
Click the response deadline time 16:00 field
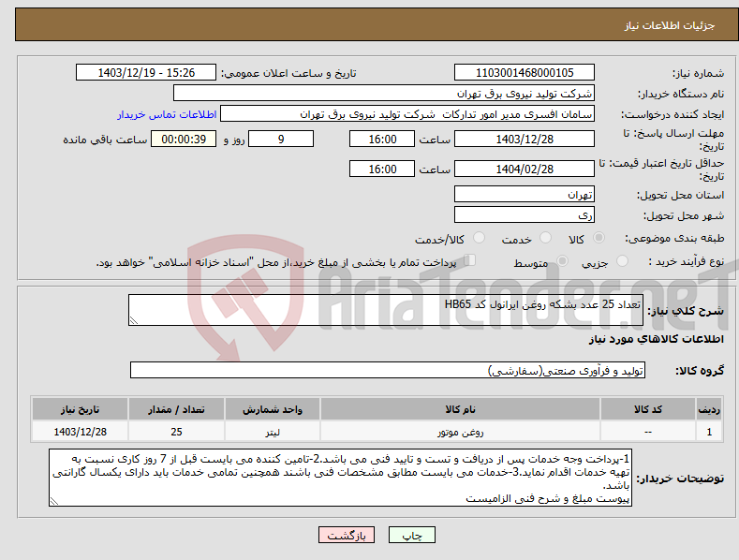(382, 139)
